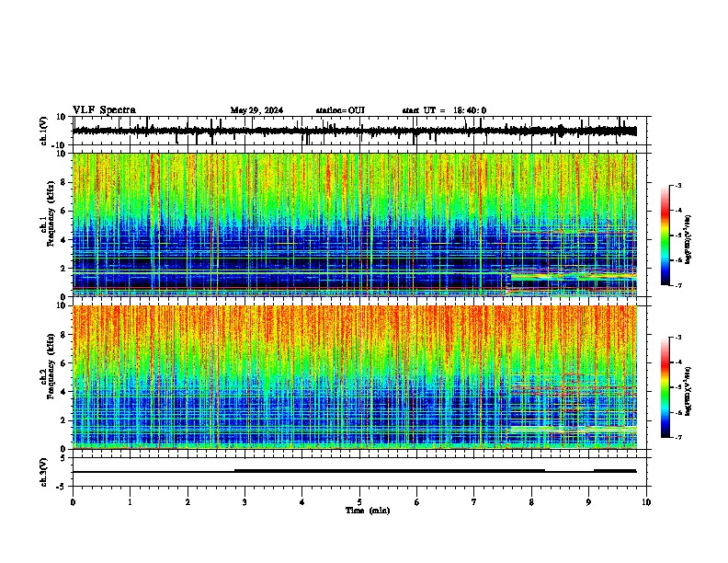
Task: Click the ch.1 color scale bar
Action: point(665,236)
